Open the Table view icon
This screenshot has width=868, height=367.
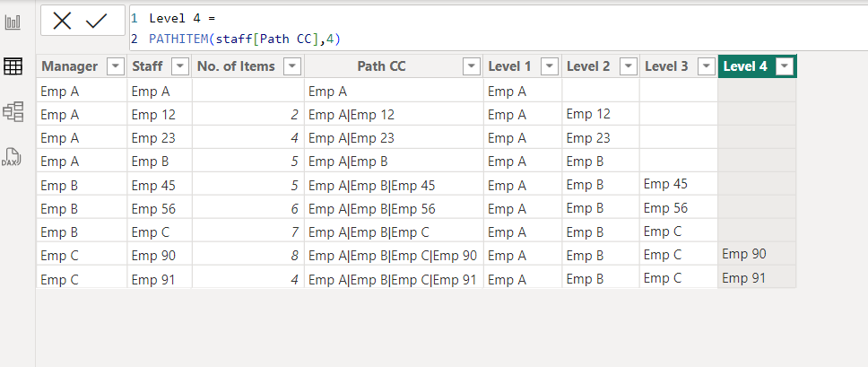13,66
